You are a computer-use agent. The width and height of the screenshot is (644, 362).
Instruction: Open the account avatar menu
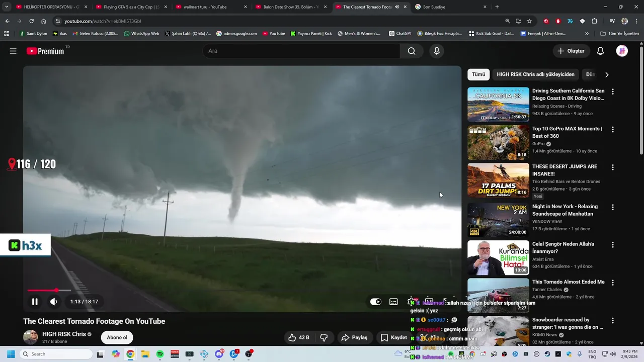pos(622,51)
